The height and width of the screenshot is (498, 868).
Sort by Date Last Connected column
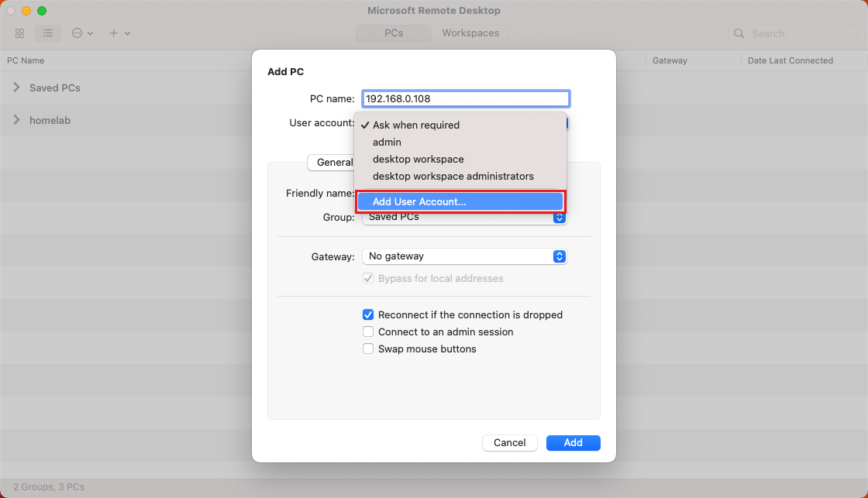(x=790, y=61)
